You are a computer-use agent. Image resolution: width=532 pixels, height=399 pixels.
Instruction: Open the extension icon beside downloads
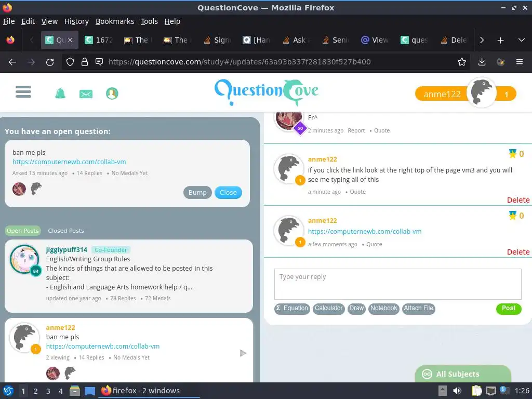(x=500, y=62)
